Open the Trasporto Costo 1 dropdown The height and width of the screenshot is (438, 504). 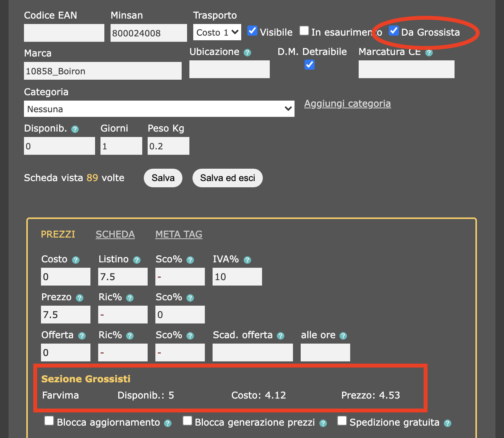(217, 33)
